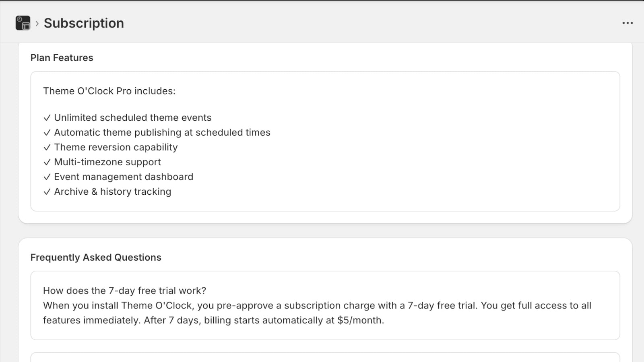Expand the breadcrumb chevron next to the app icon
644x362 pixels.
[37, 24]
